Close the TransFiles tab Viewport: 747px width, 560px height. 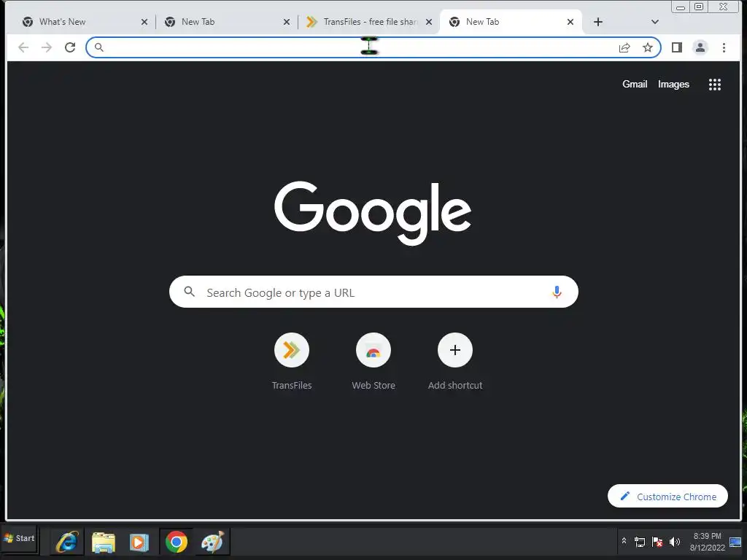pos(429,22)
